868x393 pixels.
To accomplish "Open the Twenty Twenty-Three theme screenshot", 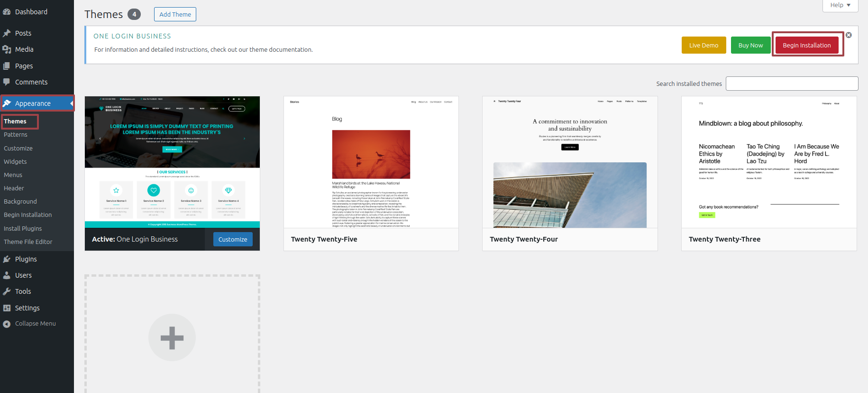I will tap(769, 162).
